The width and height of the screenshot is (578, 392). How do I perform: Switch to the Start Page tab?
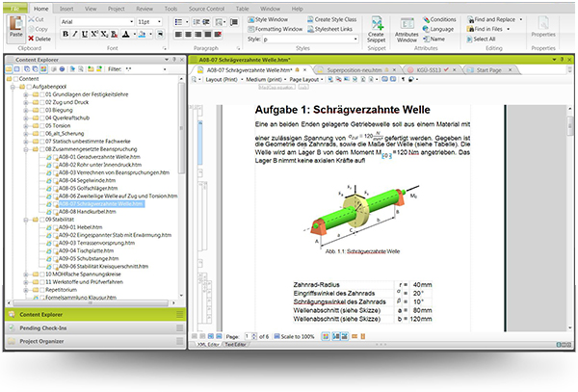pyautogui.click(x=488, y=69)
